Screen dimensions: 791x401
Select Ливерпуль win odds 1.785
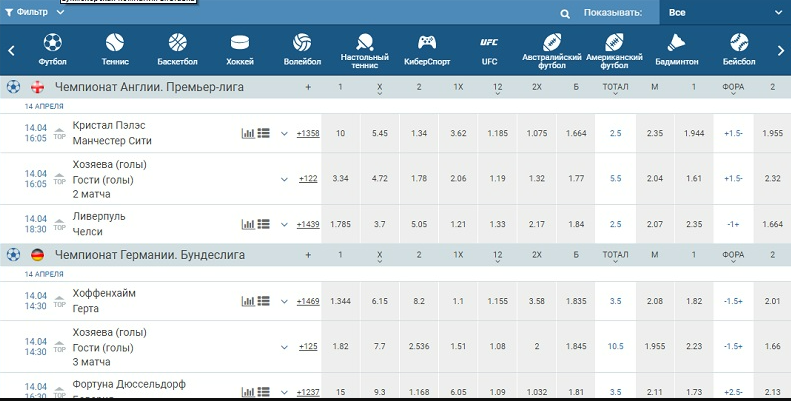341,224
